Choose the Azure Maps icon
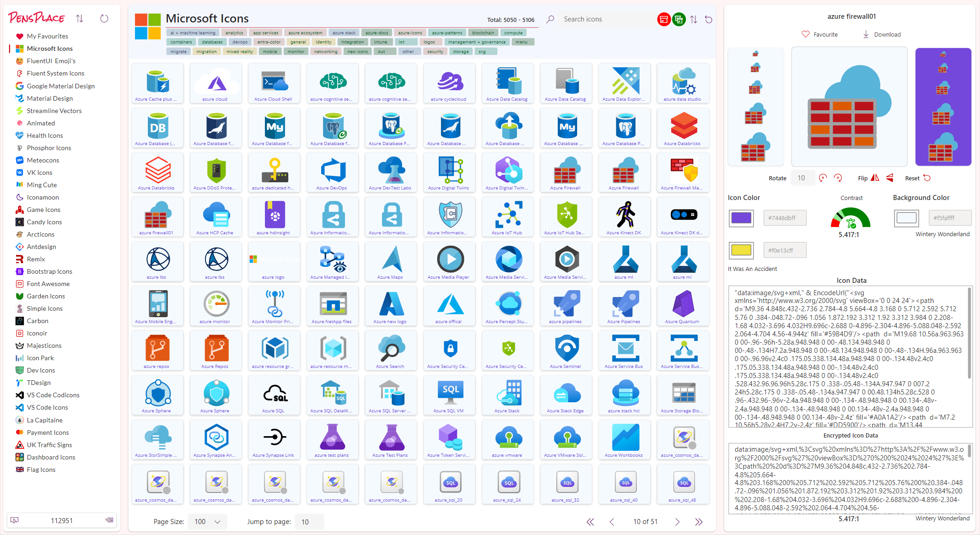This screenshot has height=535, width=980. click(392, 262)
